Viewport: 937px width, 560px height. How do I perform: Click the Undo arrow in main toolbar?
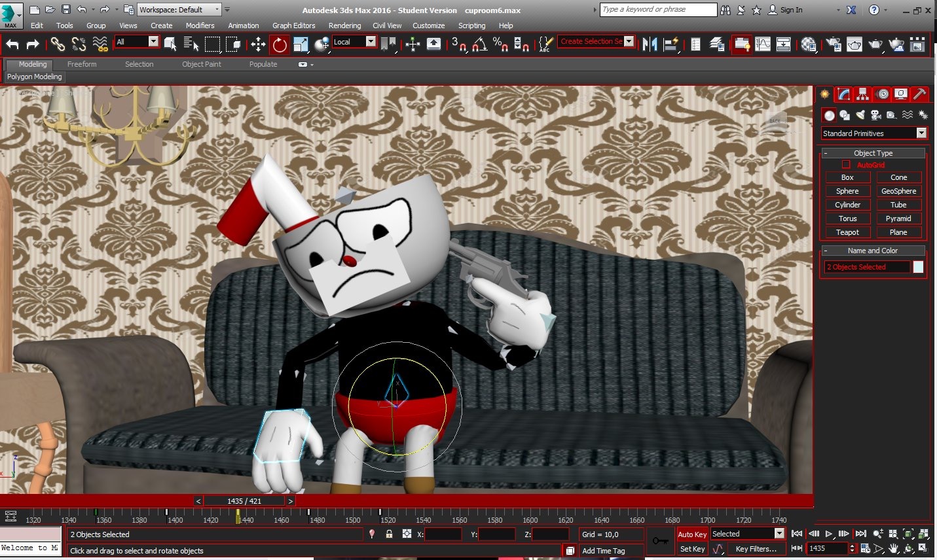tap(12, 44)
